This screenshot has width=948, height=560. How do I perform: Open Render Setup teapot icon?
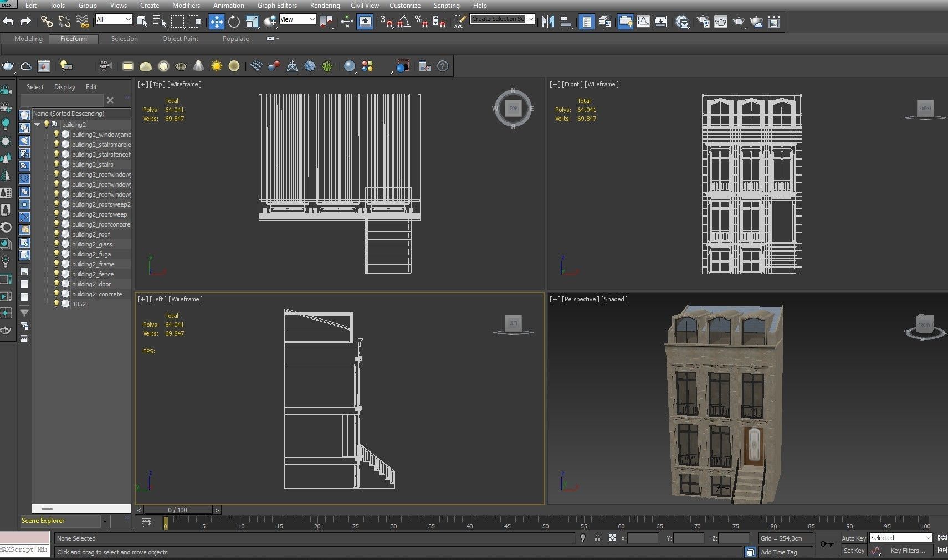(703, 22)
